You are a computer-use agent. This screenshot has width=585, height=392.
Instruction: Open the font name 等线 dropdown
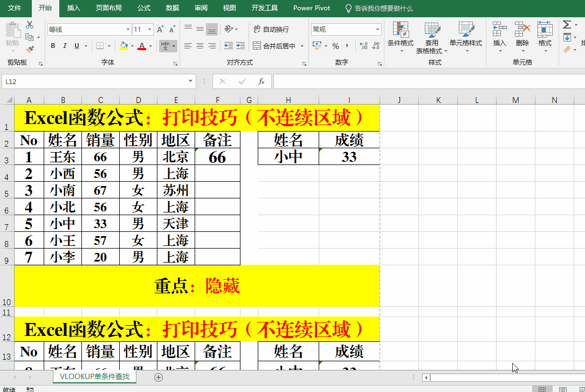[128, 30]
